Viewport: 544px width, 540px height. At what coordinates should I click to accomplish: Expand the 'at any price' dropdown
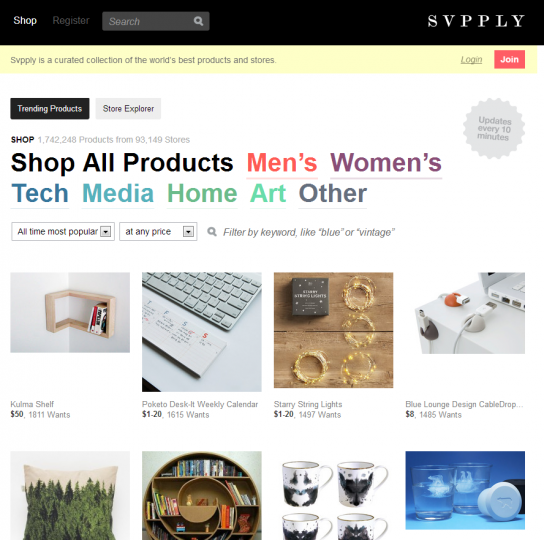coord(158,231)
